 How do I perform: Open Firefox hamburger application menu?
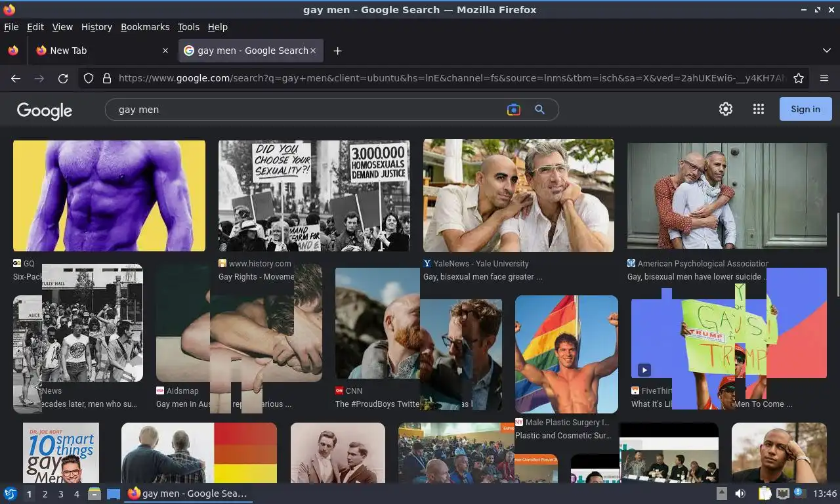824,78
